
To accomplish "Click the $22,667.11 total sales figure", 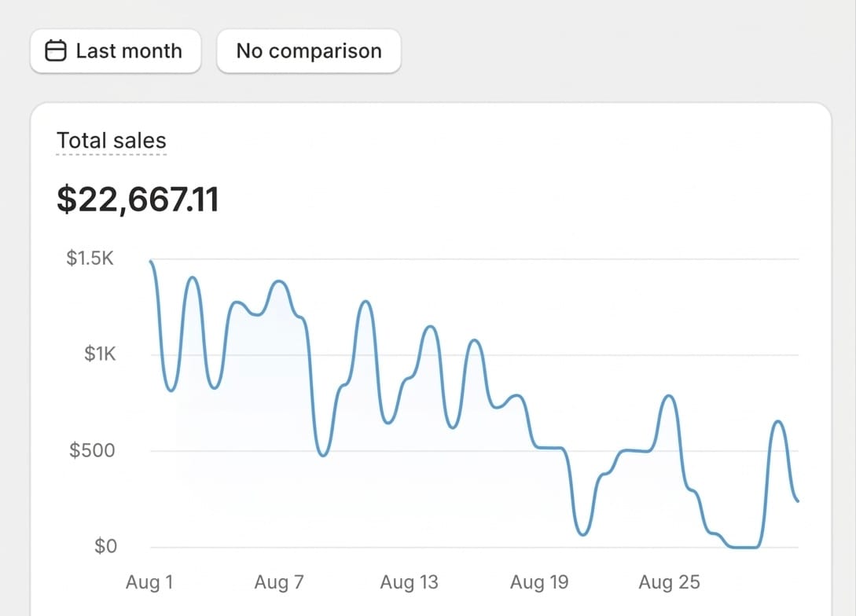I will (x=138, y=200).
